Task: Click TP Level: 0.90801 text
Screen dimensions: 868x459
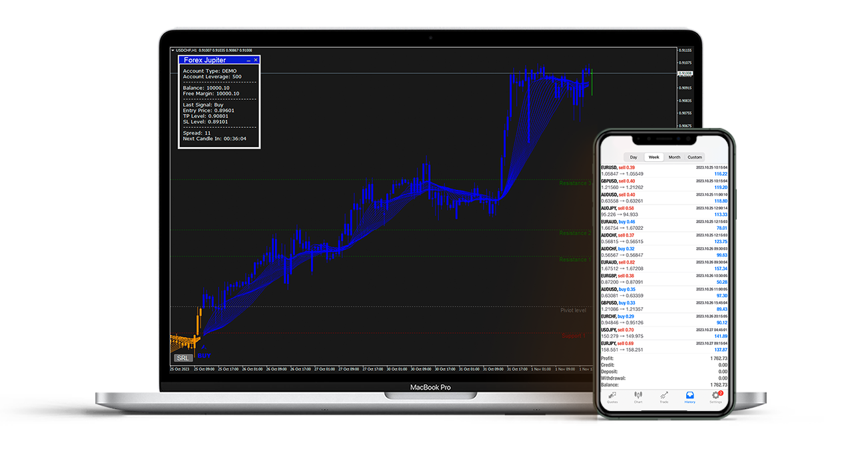Action: click(x=207, y=117)
